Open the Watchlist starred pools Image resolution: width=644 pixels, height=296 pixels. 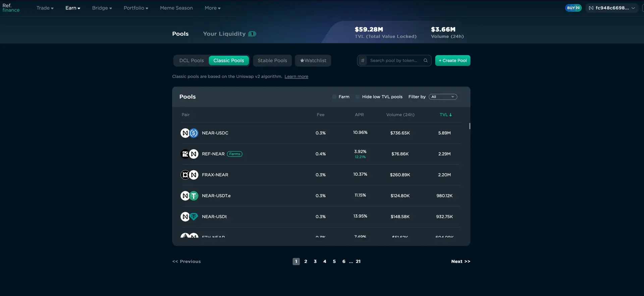tap(313, 60)
